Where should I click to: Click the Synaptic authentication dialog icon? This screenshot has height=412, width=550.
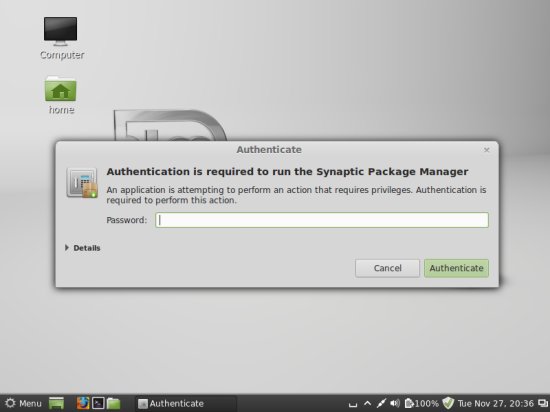(82, 183)
